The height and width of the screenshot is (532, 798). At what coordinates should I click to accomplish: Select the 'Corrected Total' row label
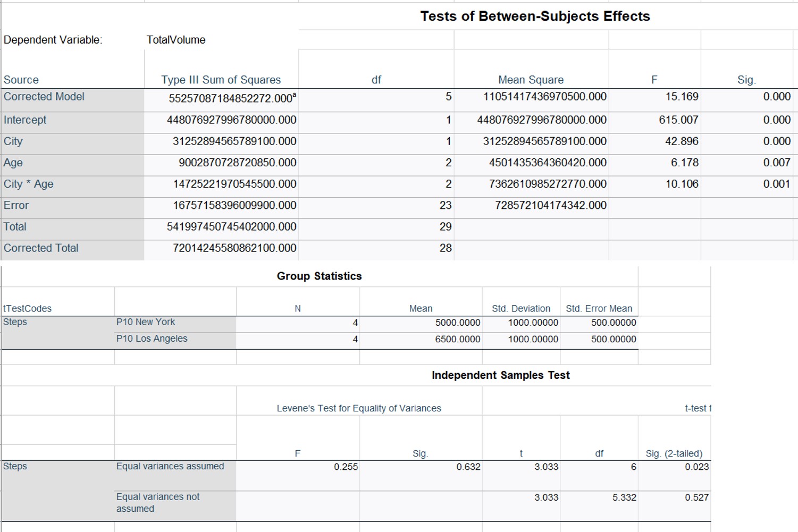(41, 248)
